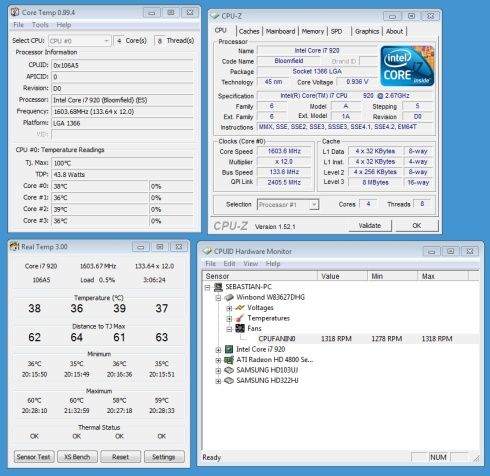Screen dimensions: 490x476
Task: Click the 1318 RPM value for CPUFANIN0
Action: click(336, 339)
